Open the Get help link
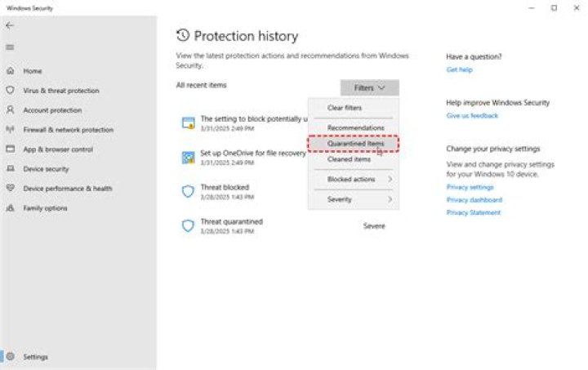Image resolution: width=588 pixels, height=370 pixels. point(459,69)
